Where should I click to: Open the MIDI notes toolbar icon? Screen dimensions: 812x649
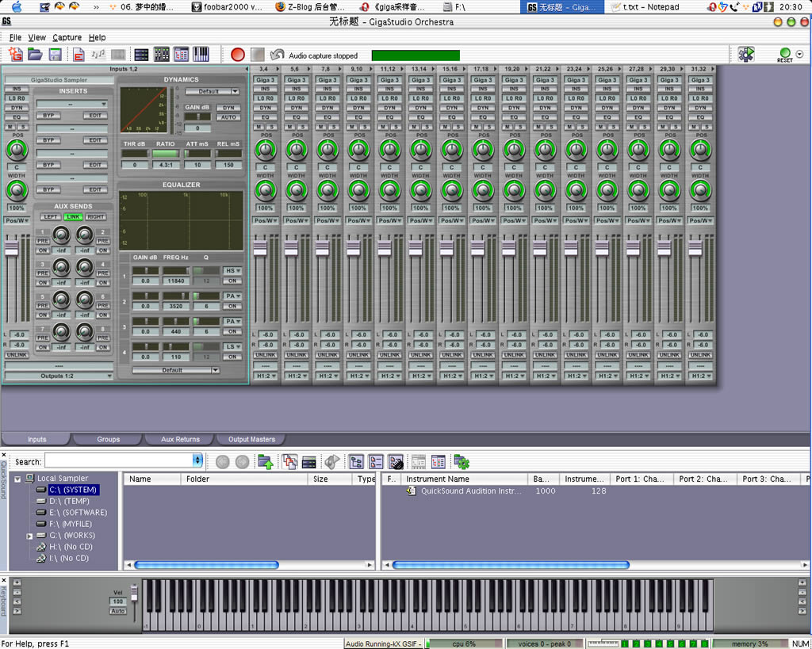tap(98, 55)
